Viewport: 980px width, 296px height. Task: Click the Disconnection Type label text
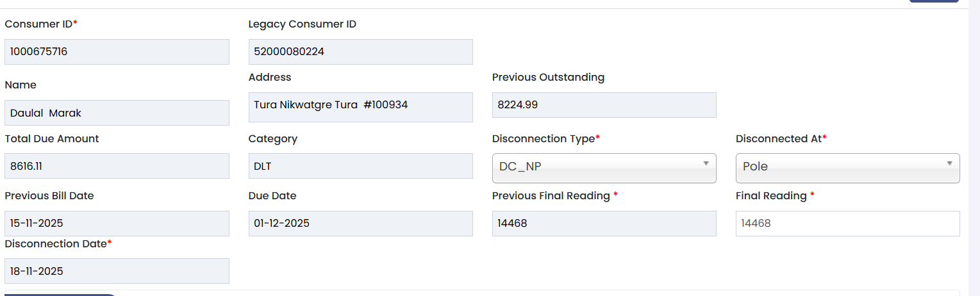(x=544, y=139)
